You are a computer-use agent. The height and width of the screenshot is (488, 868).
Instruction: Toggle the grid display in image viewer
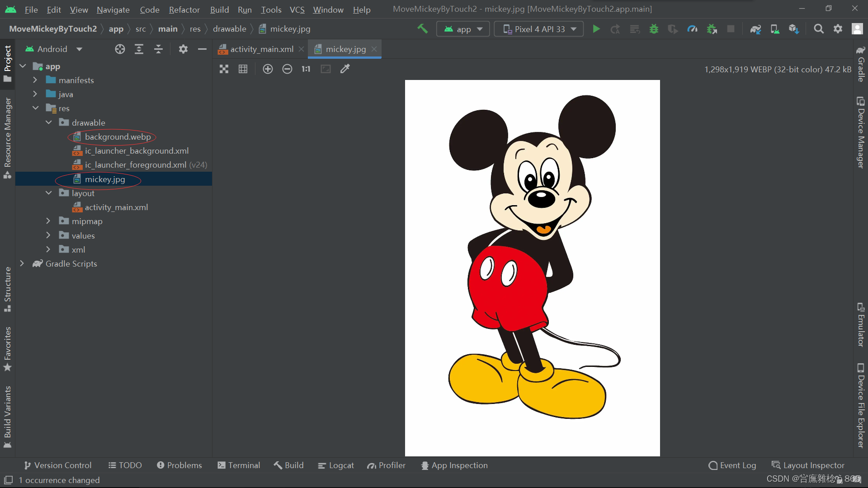(x=243, y=69)
